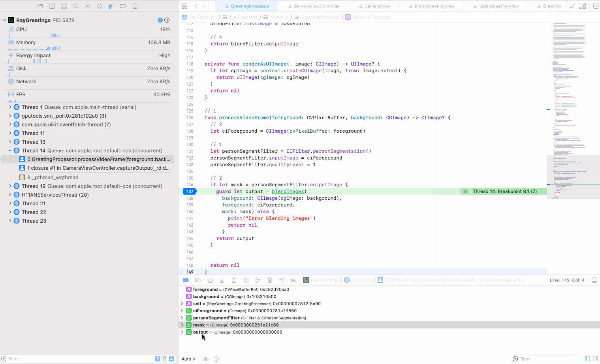
Task: Switch to the CameraViewController tab
Action: (x=314, y=6)
